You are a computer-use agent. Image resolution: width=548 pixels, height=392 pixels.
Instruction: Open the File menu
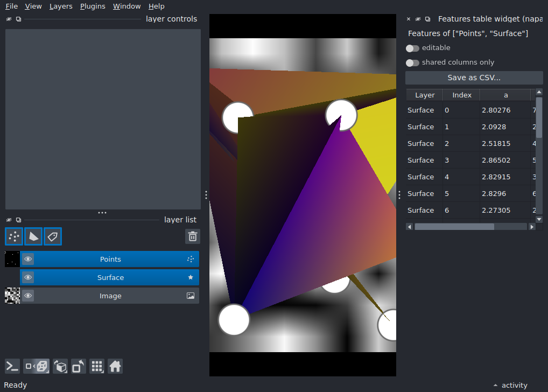(x=11, y=6)
